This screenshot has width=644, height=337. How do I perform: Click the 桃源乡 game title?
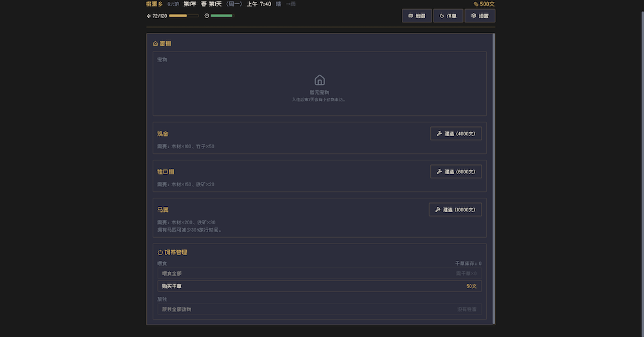pyautogui.click(x=155, y=4)
